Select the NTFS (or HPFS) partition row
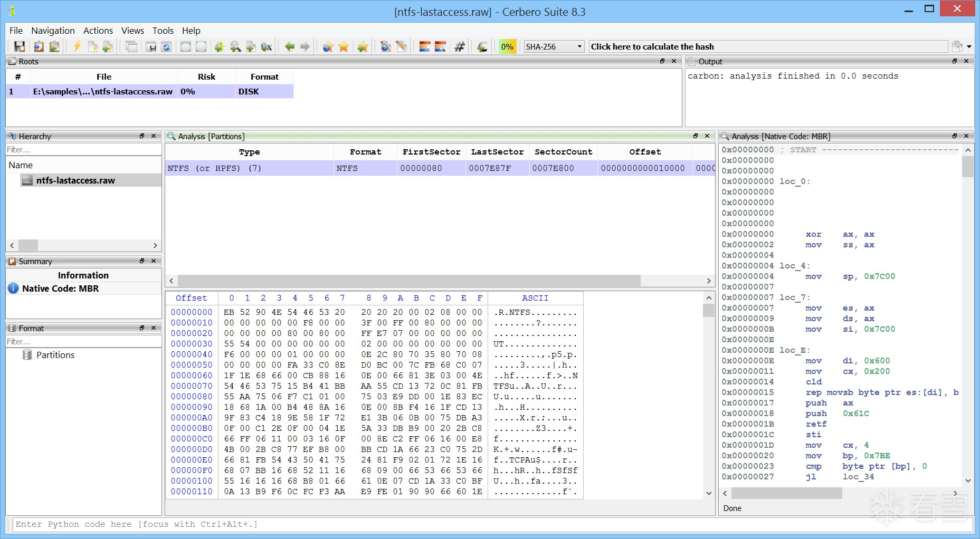The image size is (980, 539). (440, 168)
